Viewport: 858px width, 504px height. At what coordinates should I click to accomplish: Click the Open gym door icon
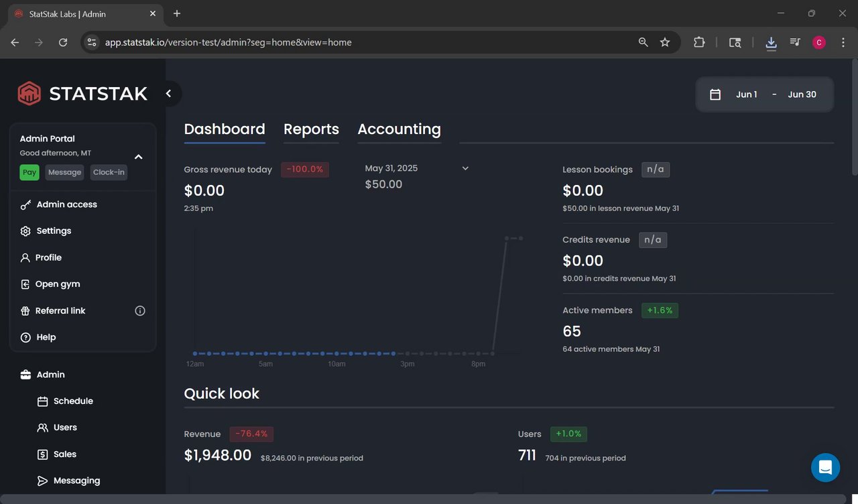(25, 284)
